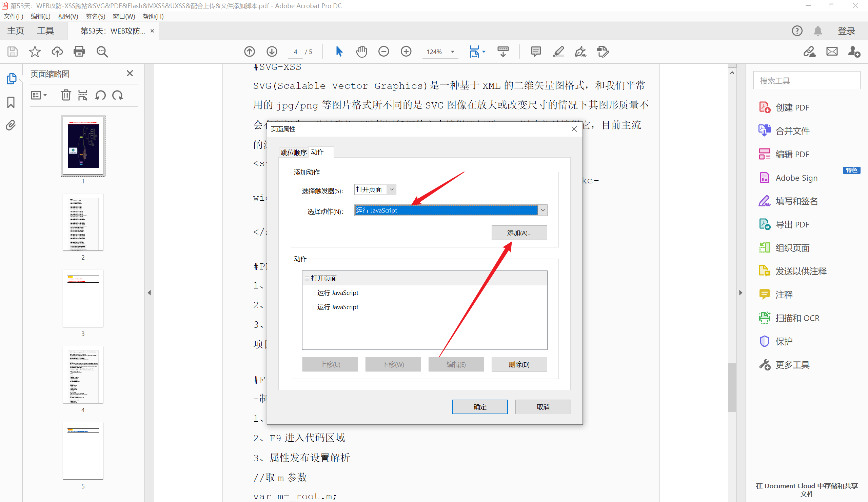Click the 搜索工具 search field
Viewport: 868px width, 502px height.
[x=806, y=81]
